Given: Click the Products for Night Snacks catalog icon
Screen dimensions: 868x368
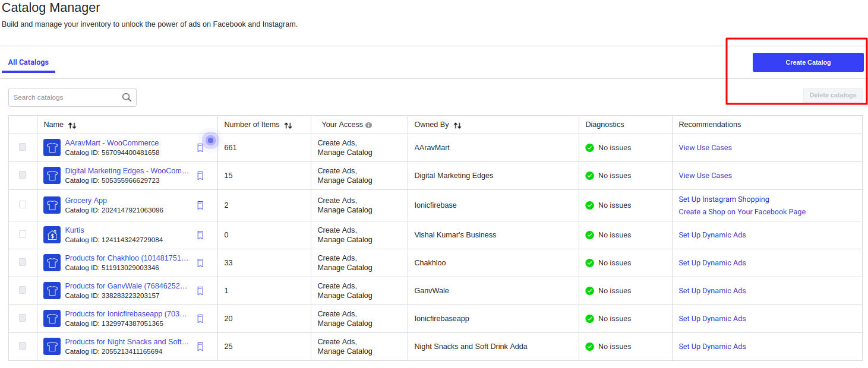Looking at the screenshot, I should point(52,347).
